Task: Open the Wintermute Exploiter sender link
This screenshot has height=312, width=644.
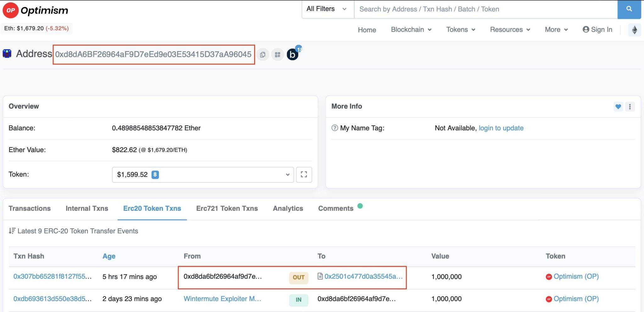Action: coord(222,299)
